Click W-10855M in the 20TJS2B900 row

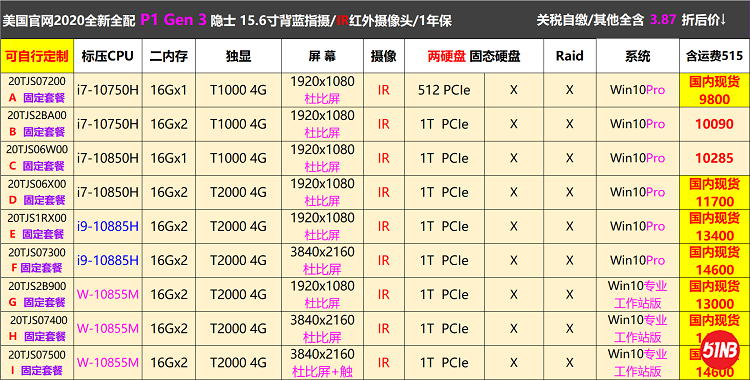(108, 295)
